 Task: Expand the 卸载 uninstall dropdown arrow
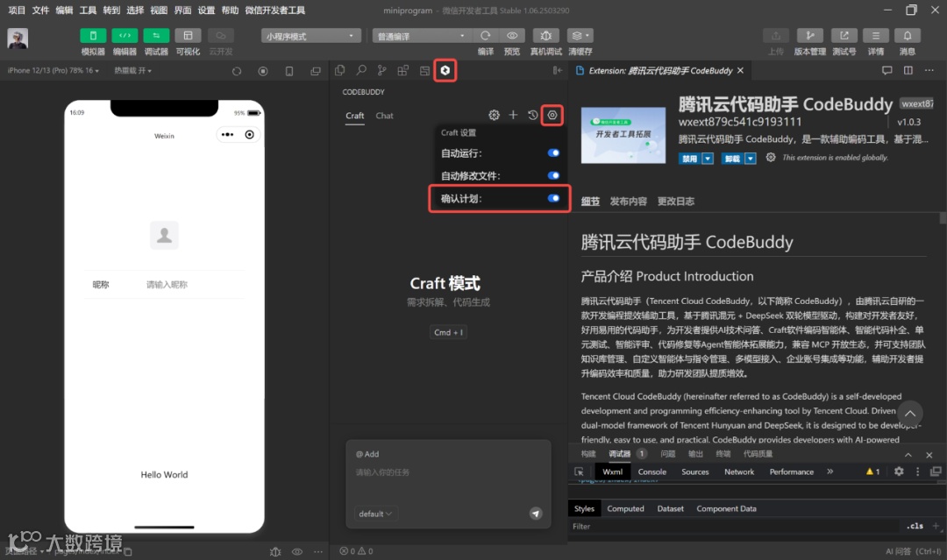(750, 159)
